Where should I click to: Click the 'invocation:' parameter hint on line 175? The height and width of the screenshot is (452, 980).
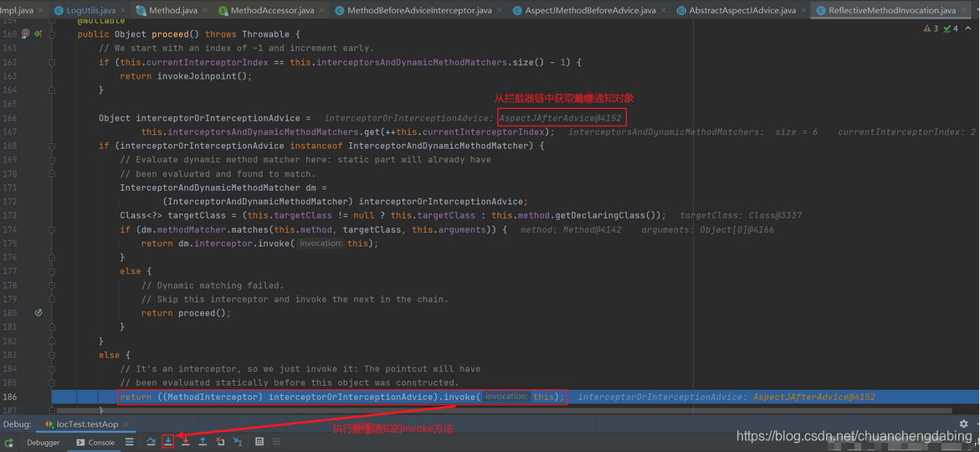click(320, 244)
